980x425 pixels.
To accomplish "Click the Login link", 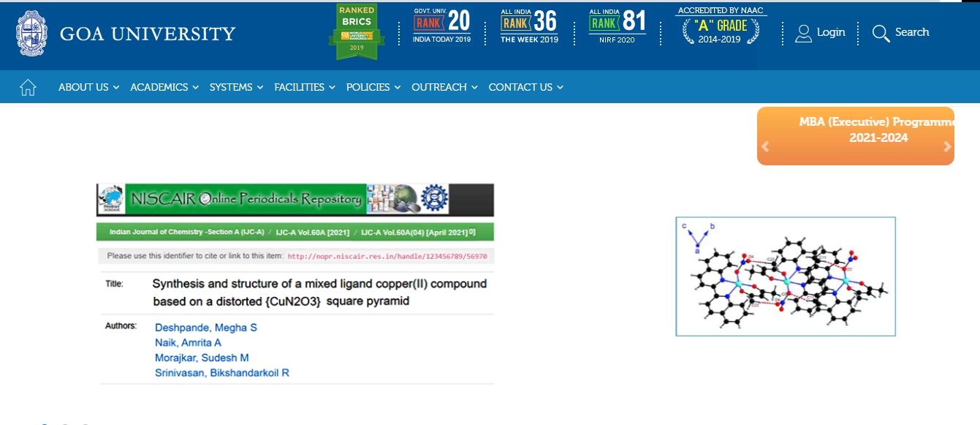I will (x=831, y=32).
